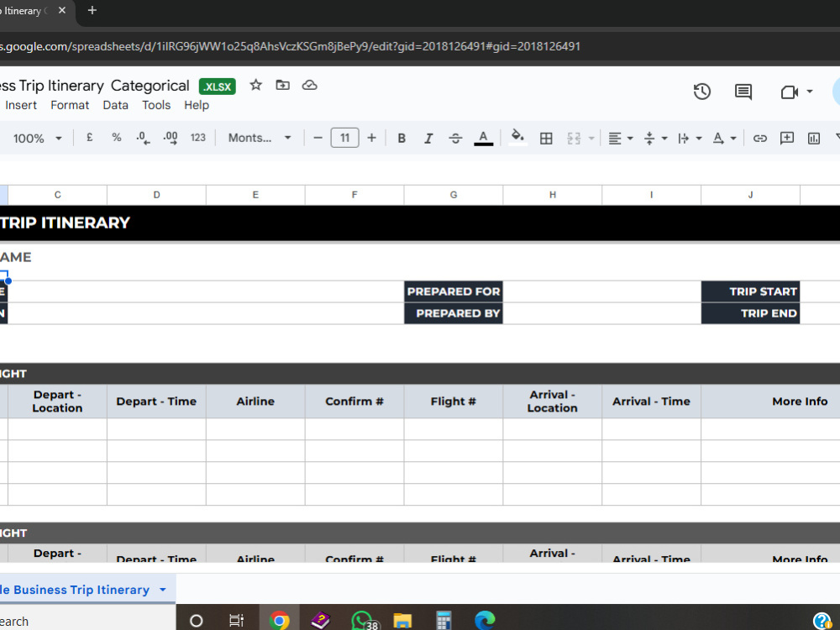Open the Monts... font family dropdown
Screen dimensions: 840x630
pos(260,138)
